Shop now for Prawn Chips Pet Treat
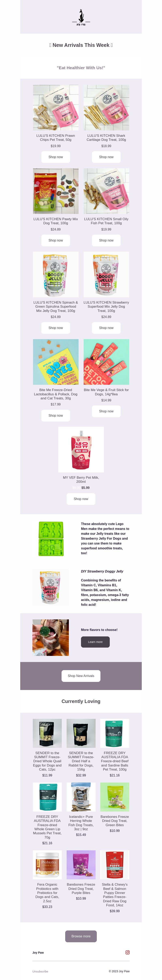The image size is (162, 980). point(55,157)
